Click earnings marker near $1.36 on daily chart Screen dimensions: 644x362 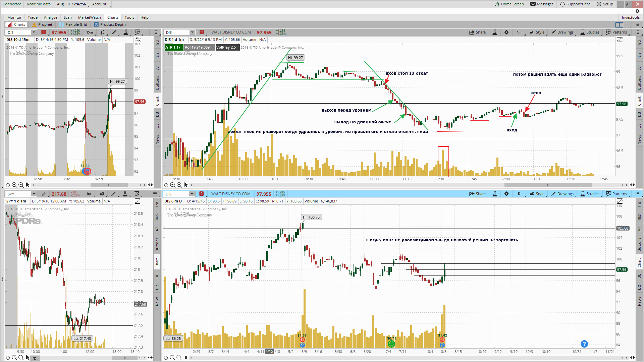point(302,340)
